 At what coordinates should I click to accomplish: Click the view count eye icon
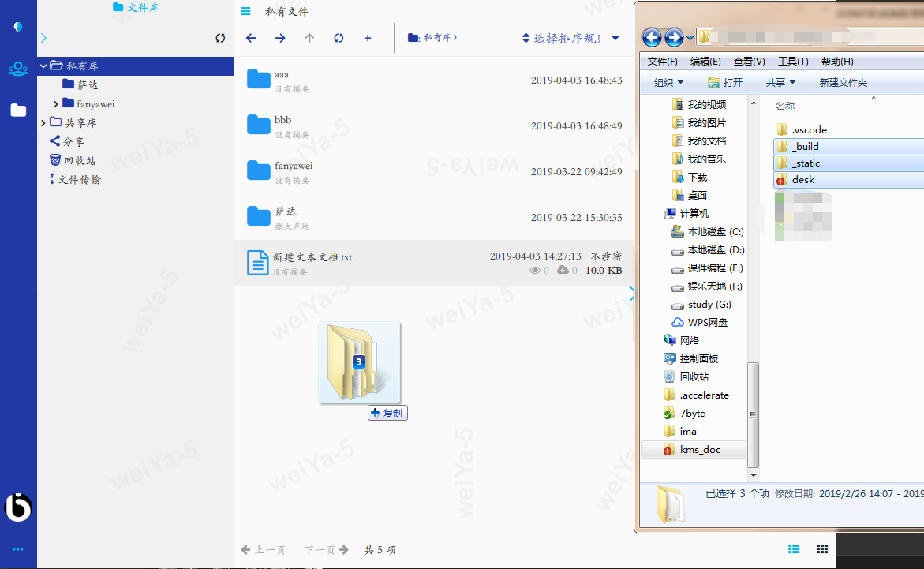coord(534,271)
